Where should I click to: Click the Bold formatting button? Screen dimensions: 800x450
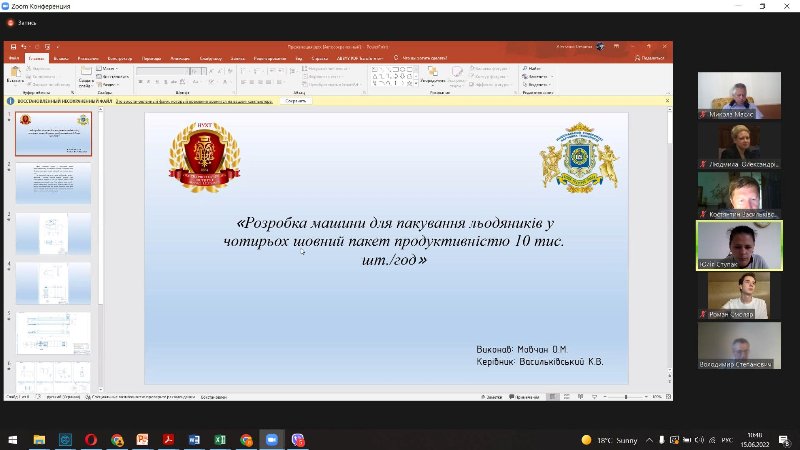(x=140, y=82)
